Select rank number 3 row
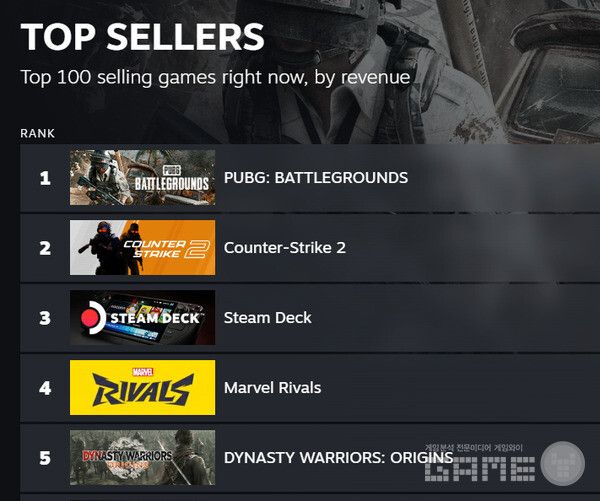 [x=310, y=318]
